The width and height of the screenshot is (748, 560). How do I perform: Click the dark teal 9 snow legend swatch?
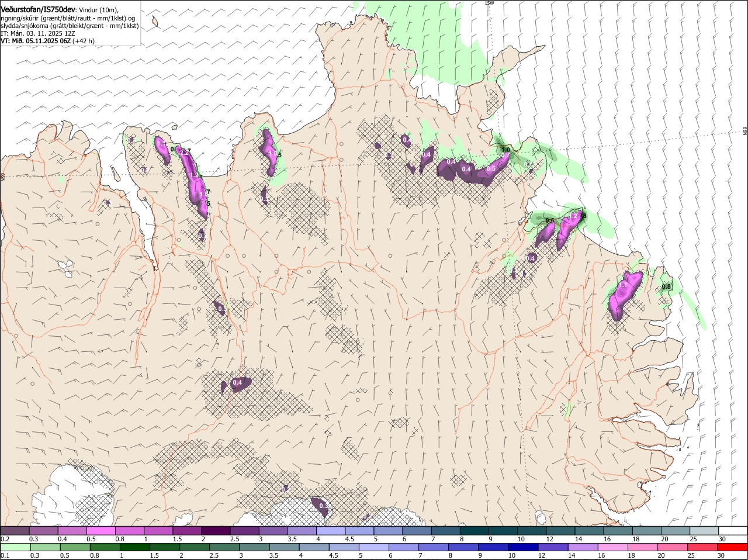[x=503, y=531]
